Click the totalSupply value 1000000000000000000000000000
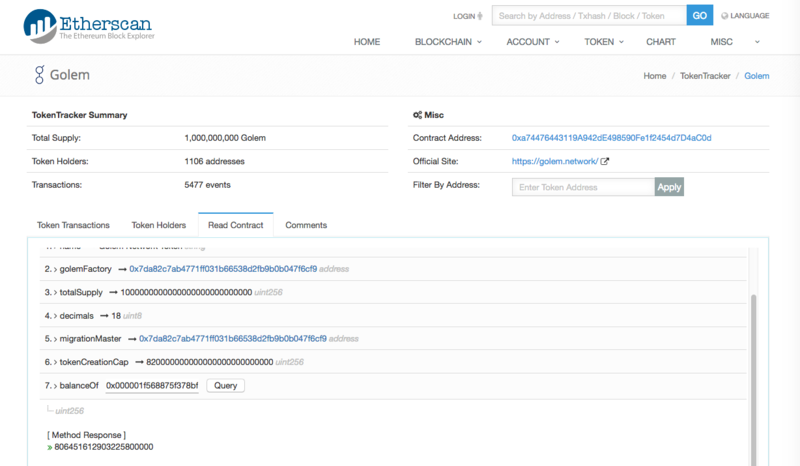 point(186,292)
